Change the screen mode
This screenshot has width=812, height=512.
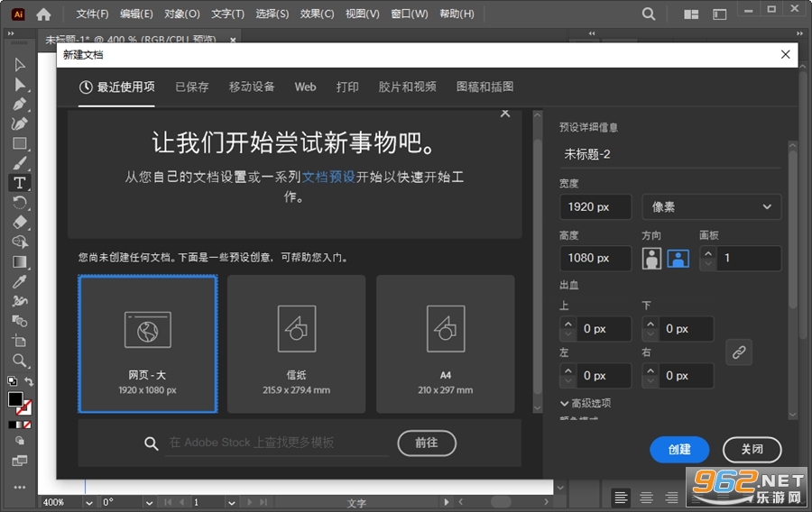tap(20, 461)
